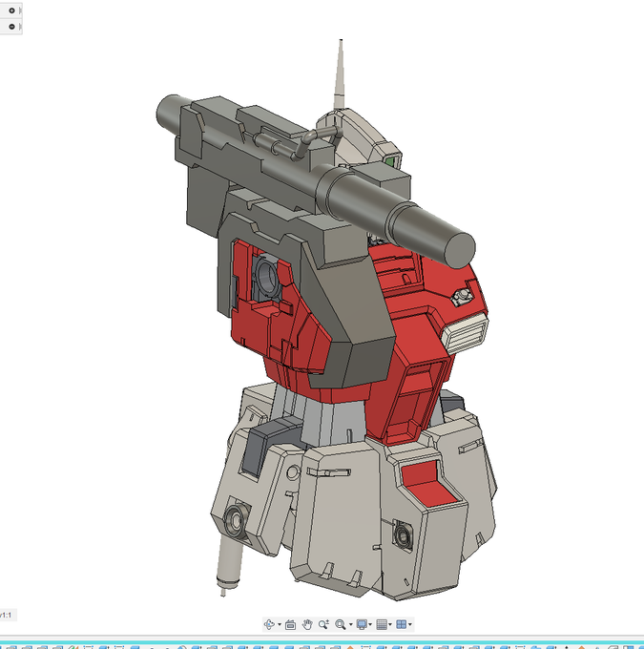Expand the collapsed panel with plus circle
This screenshot has width=644, height=649.
(11, 10)
